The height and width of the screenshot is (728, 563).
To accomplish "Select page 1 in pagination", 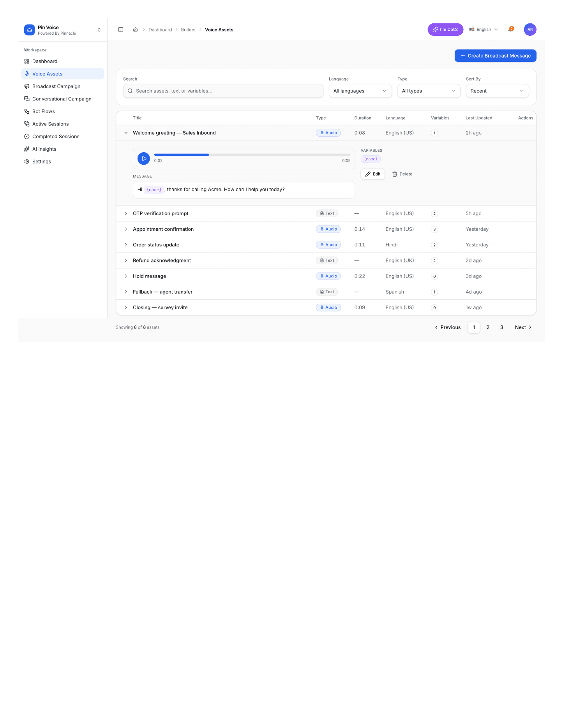I will pos(474,327).
